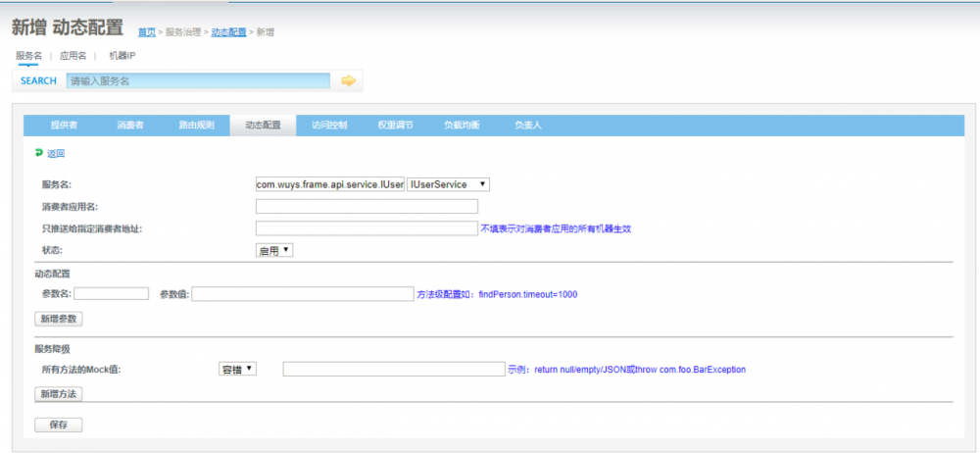The height and width of the screenshot is (453, 980).
Task: Click the 所有方法的Mock值 label
Action: [81, 369]
